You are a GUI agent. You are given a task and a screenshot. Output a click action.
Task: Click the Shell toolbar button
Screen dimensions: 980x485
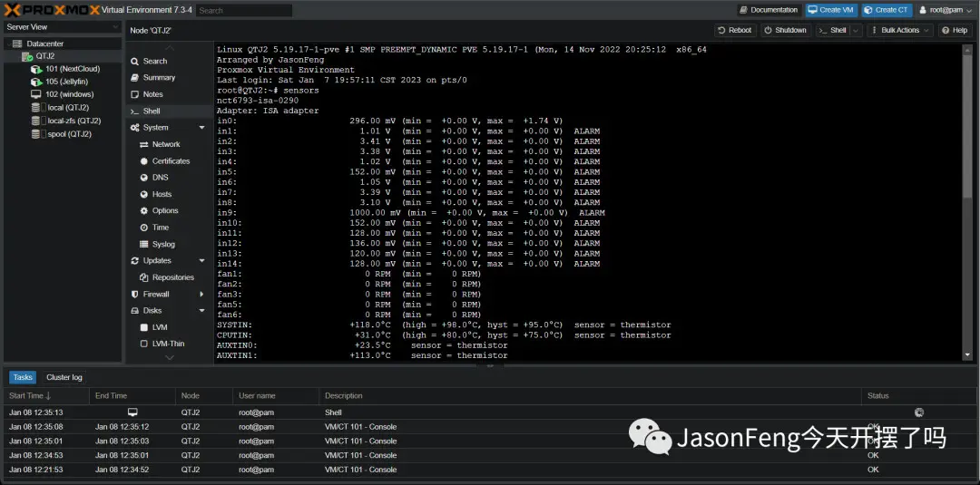pos(832,30)
